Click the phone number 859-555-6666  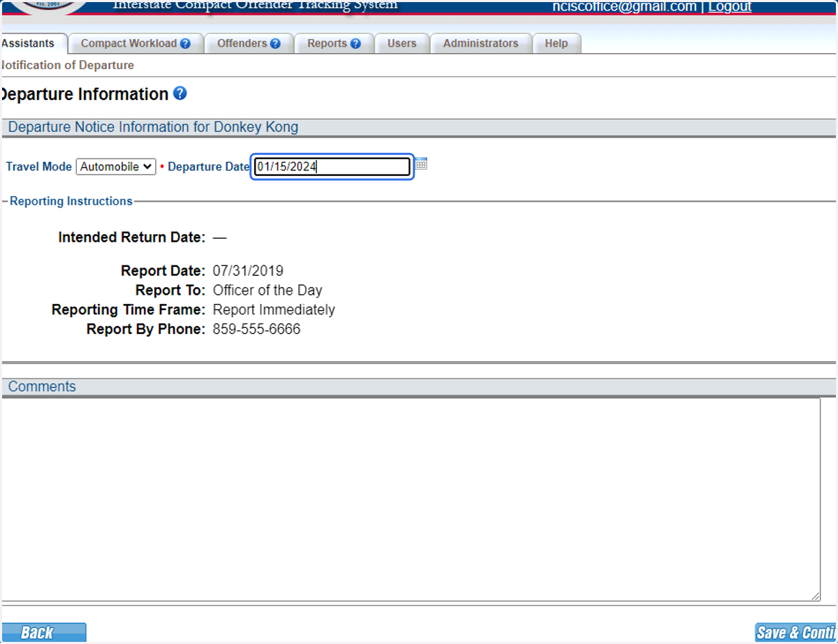256,329
